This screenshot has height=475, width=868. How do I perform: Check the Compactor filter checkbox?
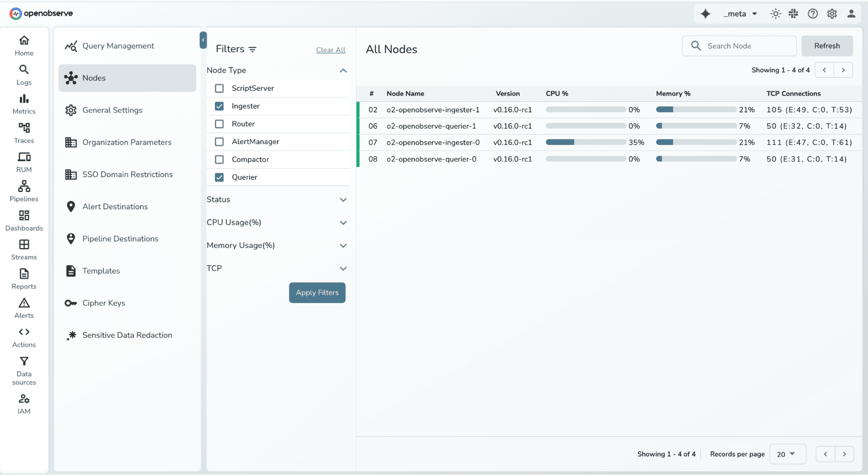point(219,159)
